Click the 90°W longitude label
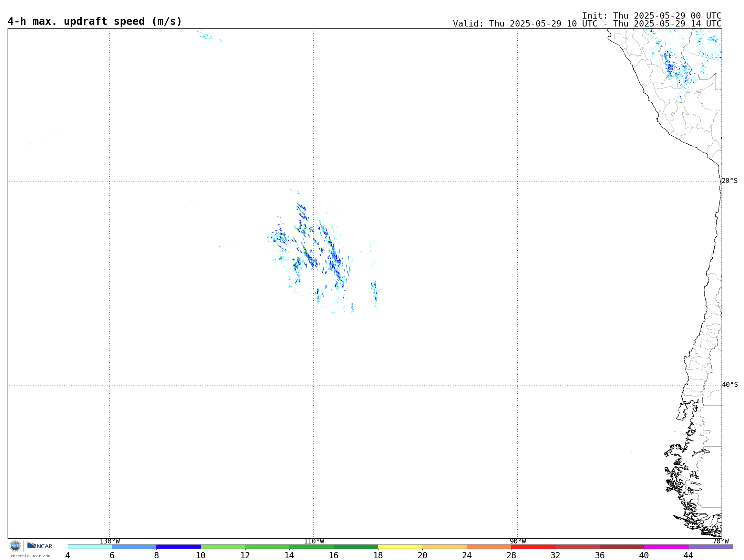This screenshot has height=560, width=744. pos(518,541)
